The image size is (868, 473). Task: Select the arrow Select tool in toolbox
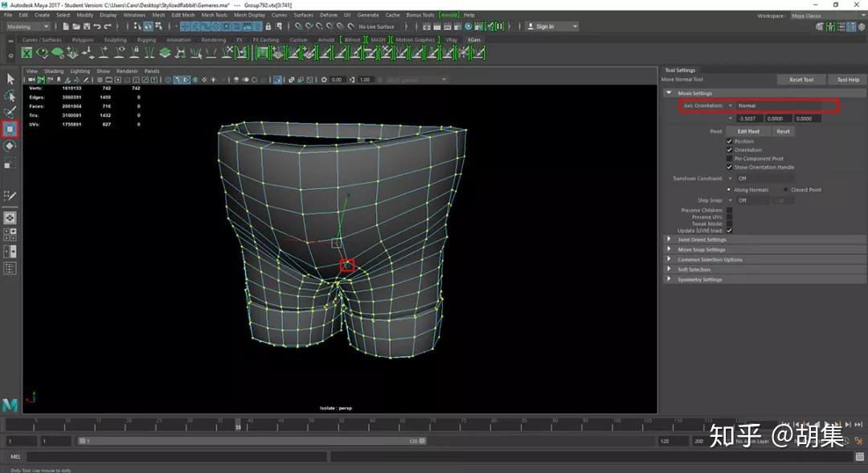(10, 79)
